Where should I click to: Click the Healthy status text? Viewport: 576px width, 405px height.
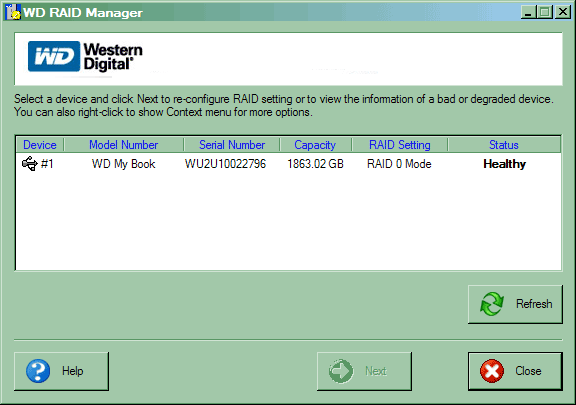click(x=504, y=164)
